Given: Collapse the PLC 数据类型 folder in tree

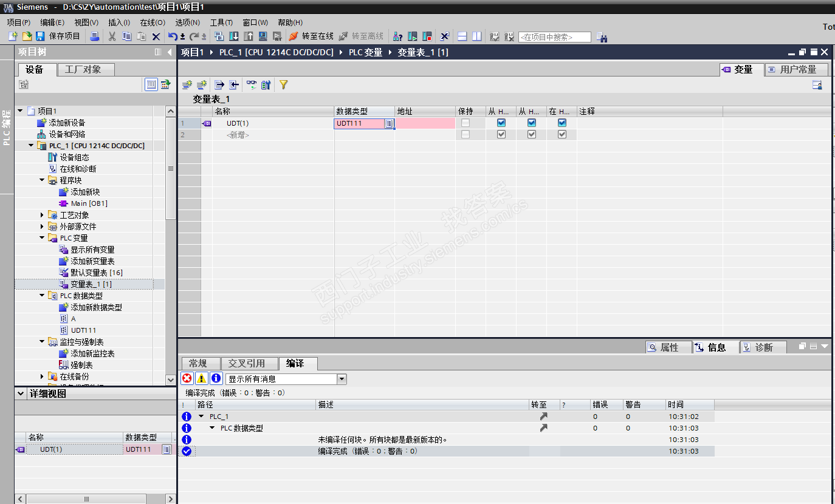Looking at the screenshot, I should (x=42, y=296).
